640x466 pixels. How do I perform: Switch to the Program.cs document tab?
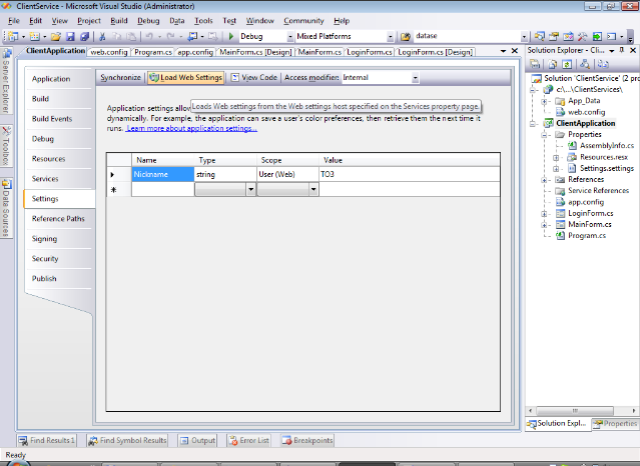153,52
